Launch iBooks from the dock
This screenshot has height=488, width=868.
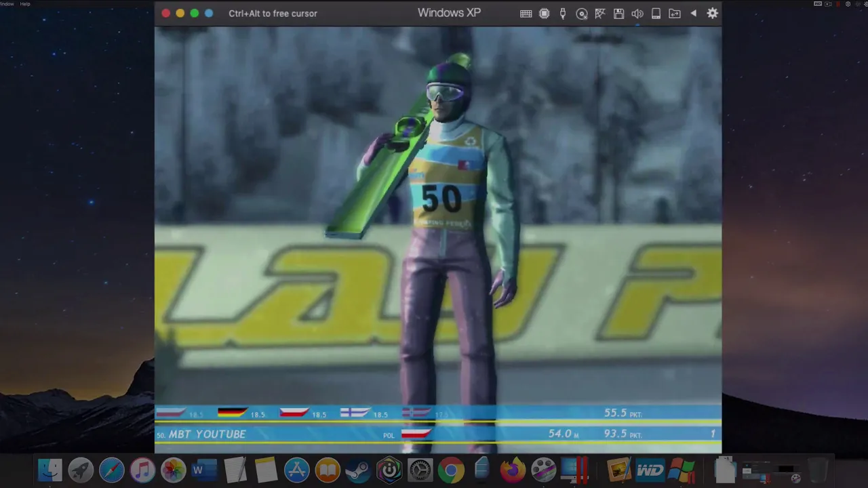(x=328, y=470)
